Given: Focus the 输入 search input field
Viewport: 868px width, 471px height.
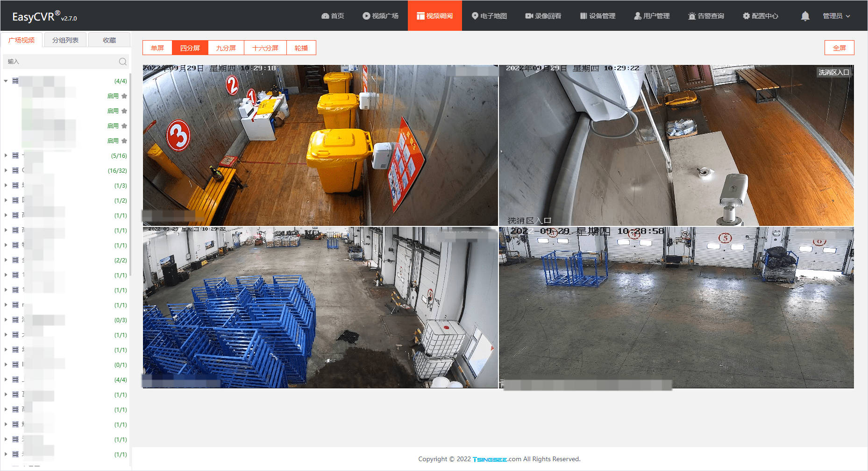Looking at the screenshot, I should click(62, 62).
